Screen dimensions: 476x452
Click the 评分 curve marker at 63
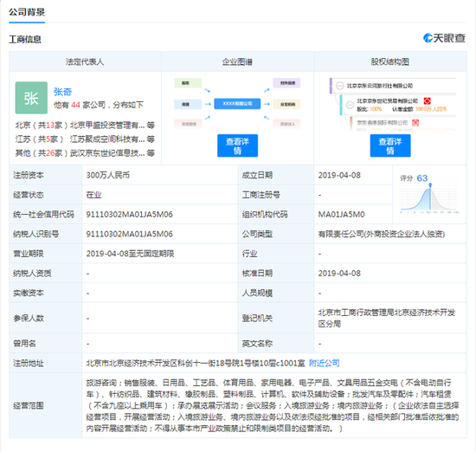point(430,184)
